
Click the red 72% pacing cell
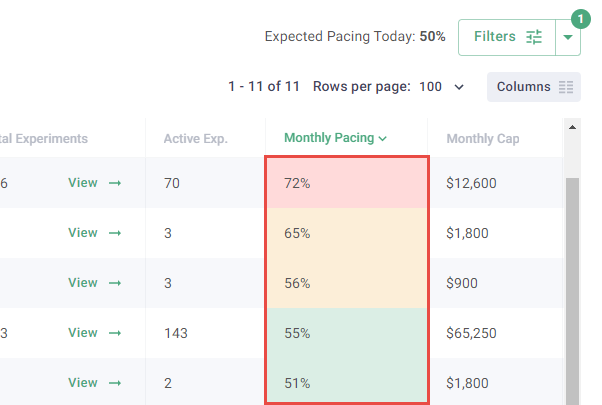click(346, 183)
